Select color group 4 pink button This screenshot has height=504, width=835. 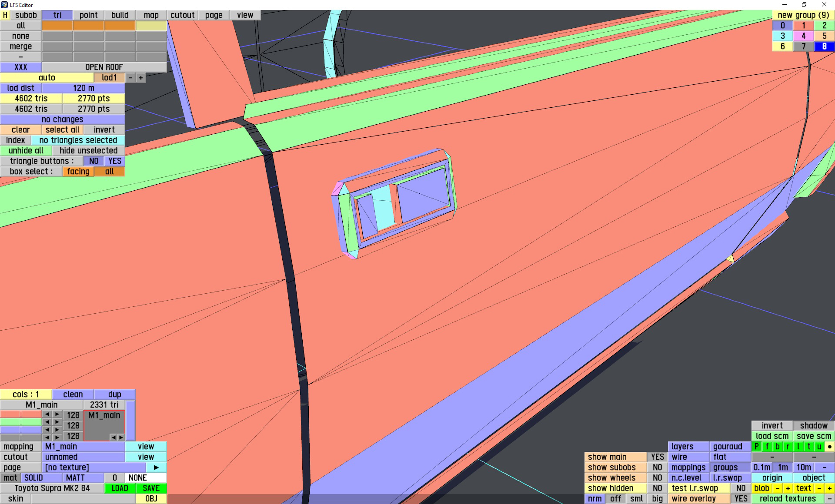point(803,36)
